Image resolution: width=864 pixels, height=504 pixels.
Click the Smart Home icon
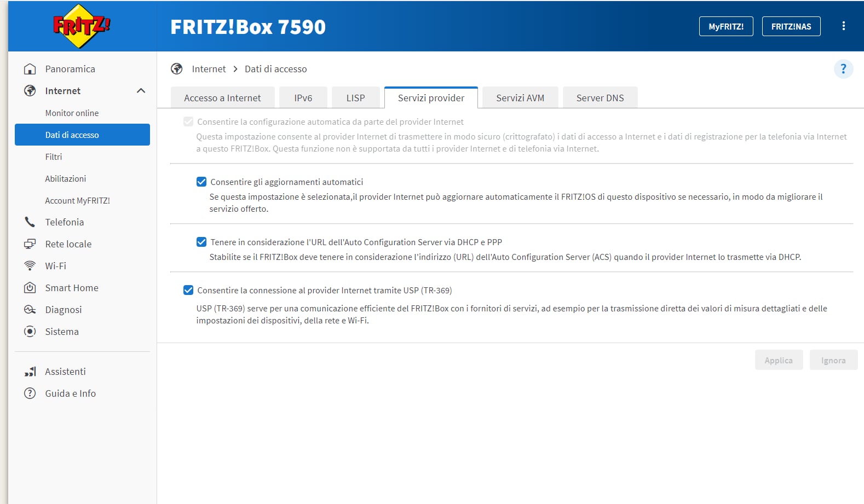30,288
